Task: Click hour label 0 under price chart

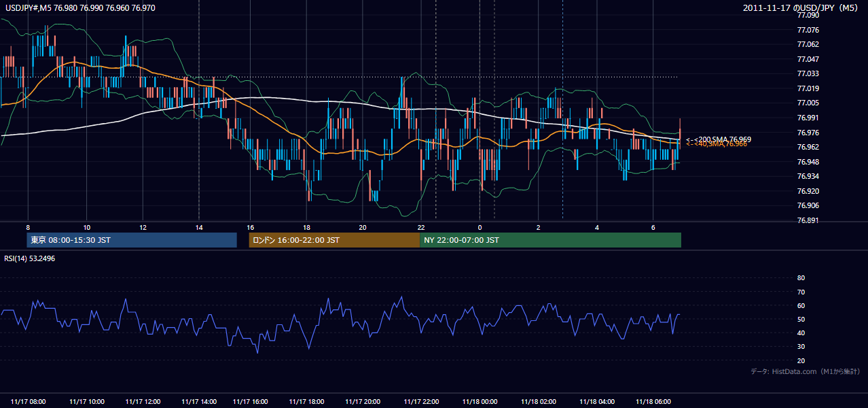Action: click(480, 227)
